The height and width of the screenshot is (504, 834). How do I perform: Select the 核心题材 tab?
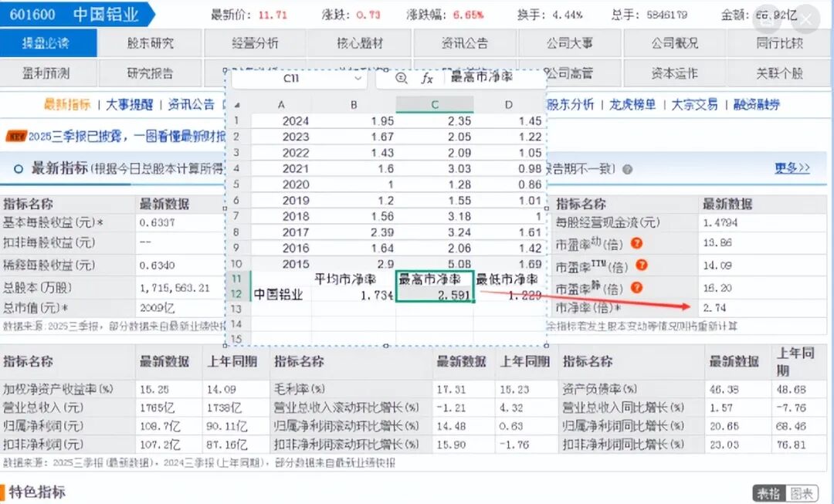360,43
